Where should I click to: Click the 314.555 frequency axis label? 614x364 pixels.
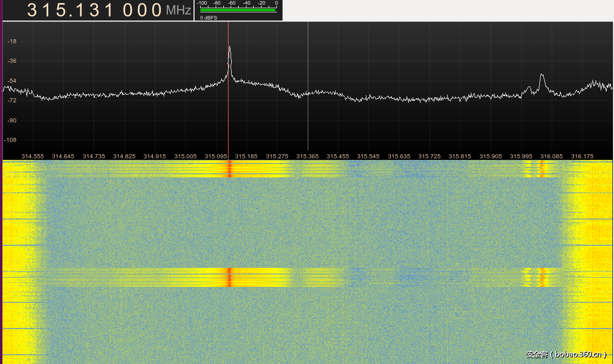click(x=32, y=156)
